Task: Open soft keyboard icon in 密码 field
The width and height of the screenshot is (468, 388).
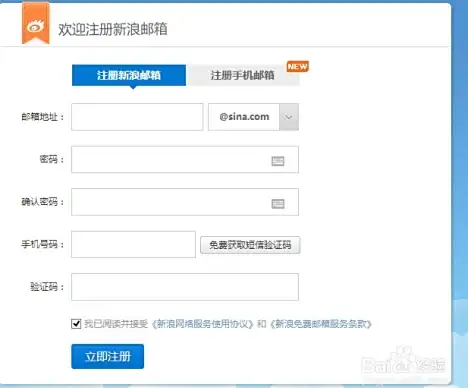Action: [x=278, y=161]
